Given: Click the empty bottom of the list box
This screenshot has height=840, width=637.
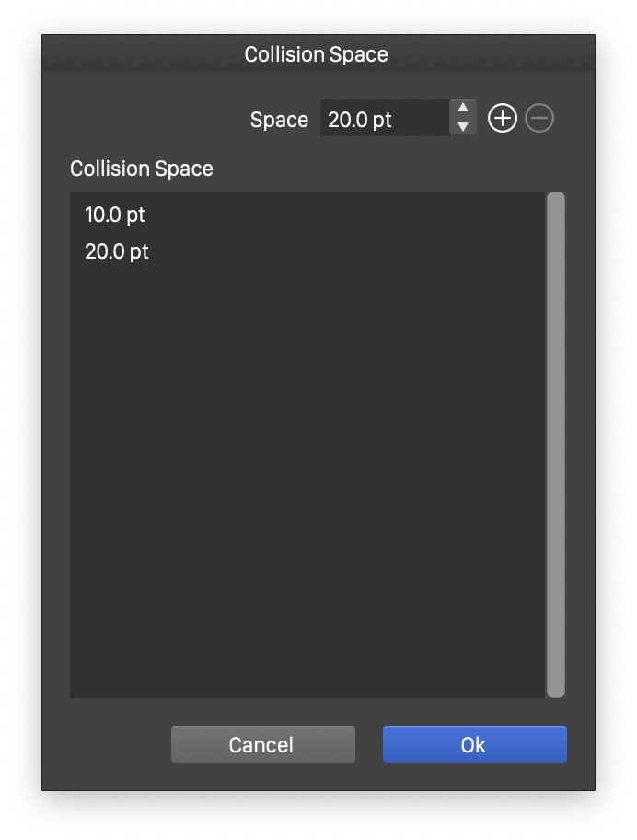Looking at the screenshot, I should pos(307,672).
